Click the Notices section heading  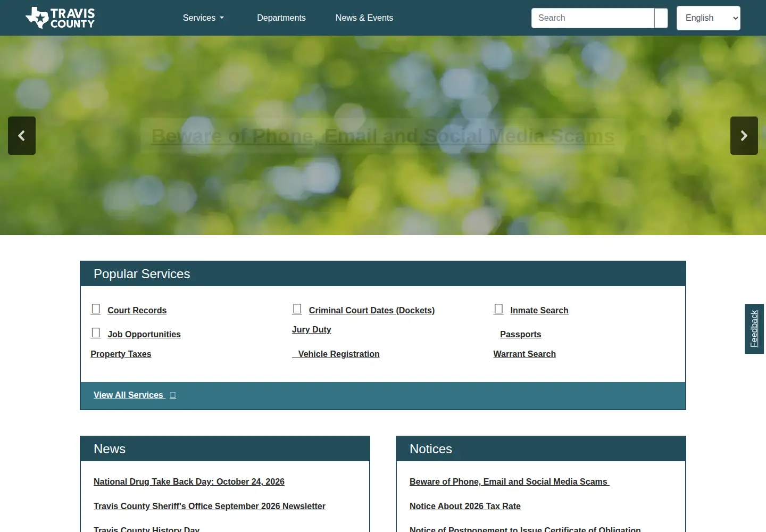point(431,449)
